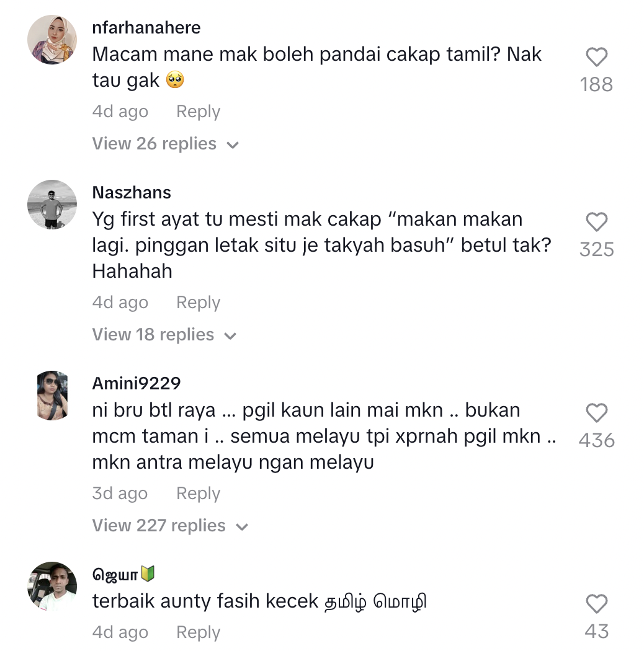Open the nfarhanahere username link
This screenshot has width=644, height=651.
click(146, 28)
